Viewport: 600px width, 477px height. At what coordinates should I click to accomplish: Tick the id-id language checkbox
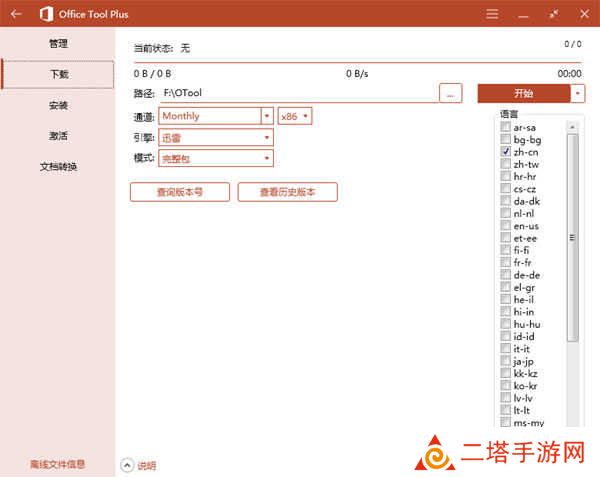505,336
